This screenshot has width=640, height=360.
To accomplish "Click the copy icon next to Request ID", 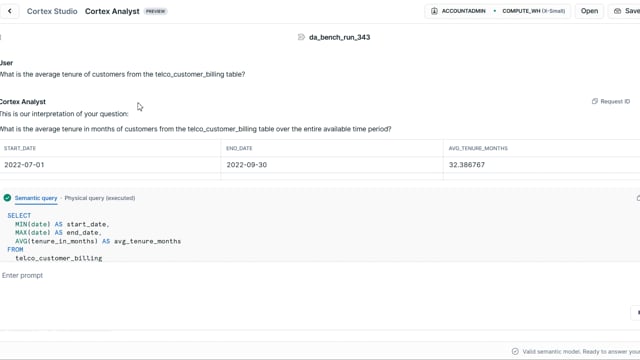I will 595,101.
